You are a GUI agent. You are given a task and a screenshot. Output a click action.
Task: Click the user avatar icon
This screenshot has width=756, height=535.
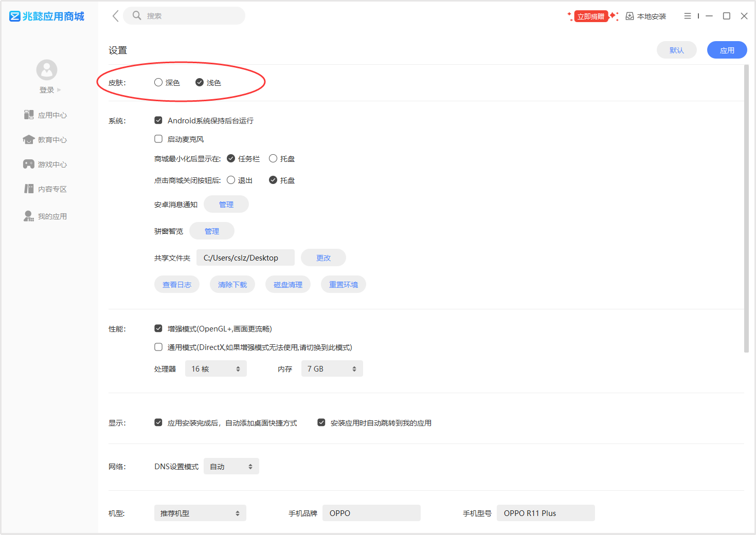coord(47,70)
